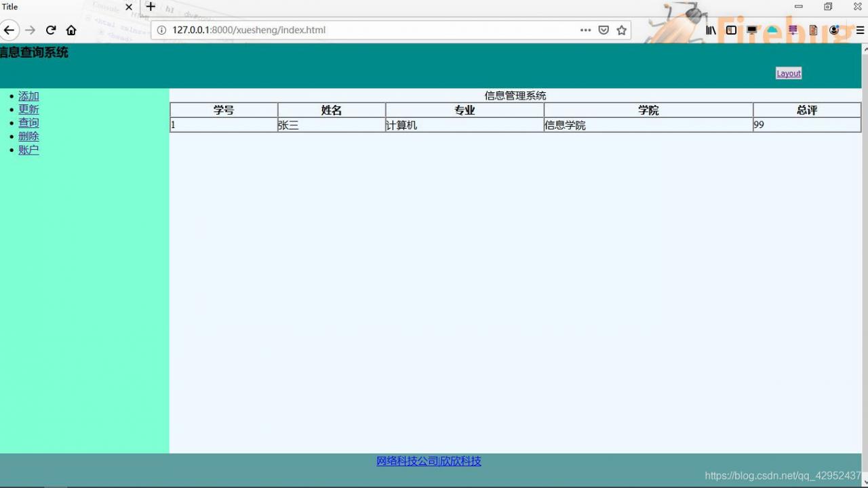Open the 账户 link in the sidebar
The height and width of the screenshot is (488, 868).
pyautogui.click(x=28, y=150)
